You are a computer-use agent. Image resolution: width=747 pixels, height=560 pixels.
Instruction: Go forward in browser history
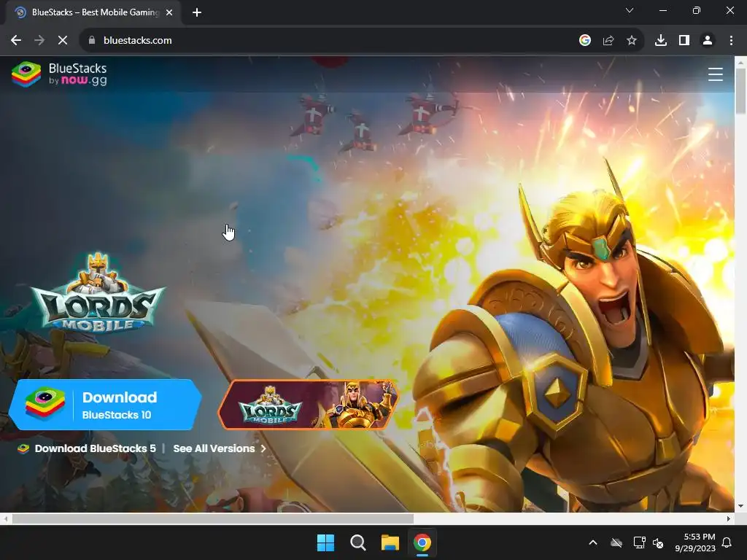39,41
